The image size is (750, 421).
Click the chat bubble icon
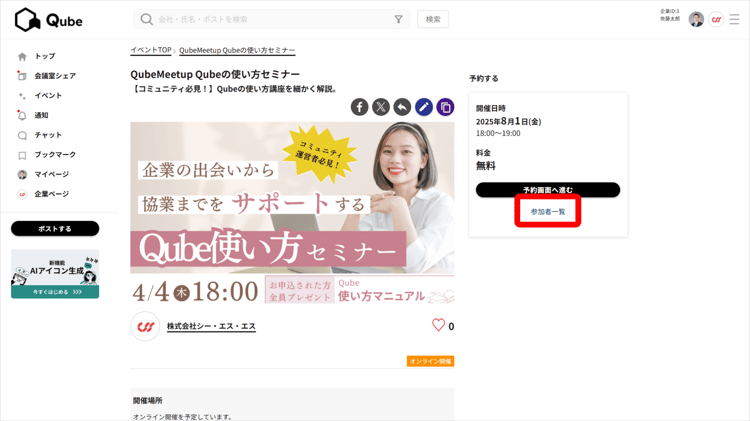tap(22, 135)
